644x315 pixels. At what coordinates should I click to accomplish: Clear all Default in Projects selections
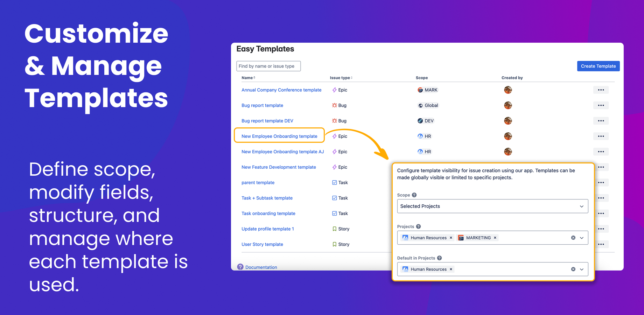click(573, 269)
